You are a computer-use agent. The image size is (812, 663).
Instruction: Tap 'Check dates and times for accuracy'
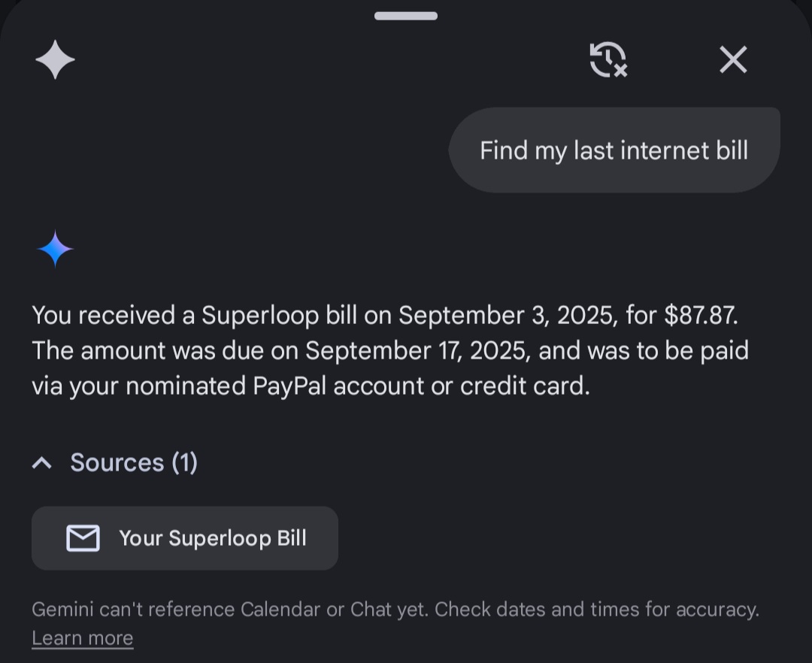(x=596, y=610)
